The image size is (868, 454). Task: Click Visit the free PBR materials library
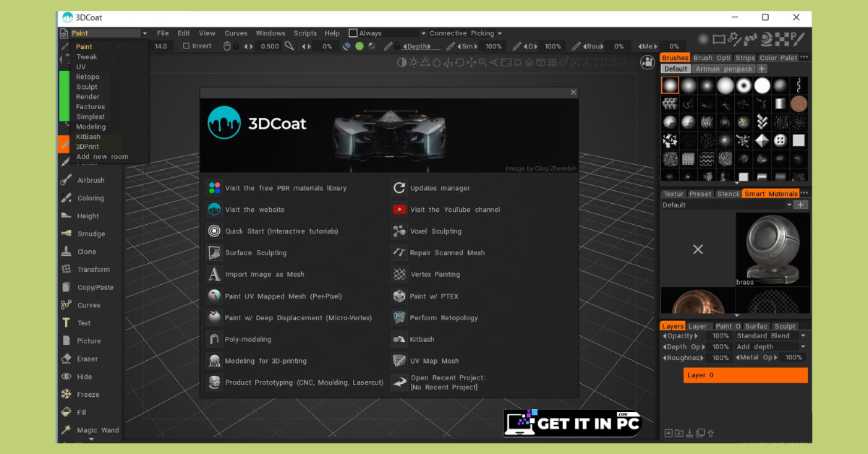point(286,188)
